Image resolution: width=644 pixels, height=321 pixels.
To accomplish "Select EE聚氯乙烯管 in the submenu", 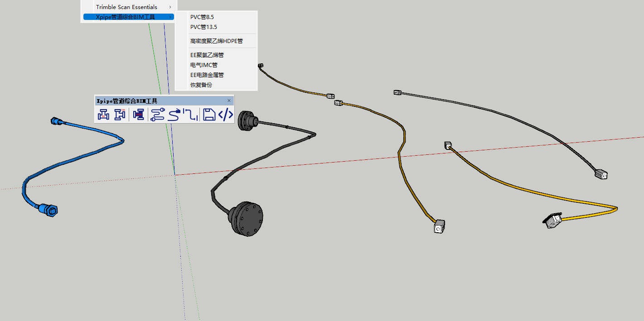I will point(207,55).
